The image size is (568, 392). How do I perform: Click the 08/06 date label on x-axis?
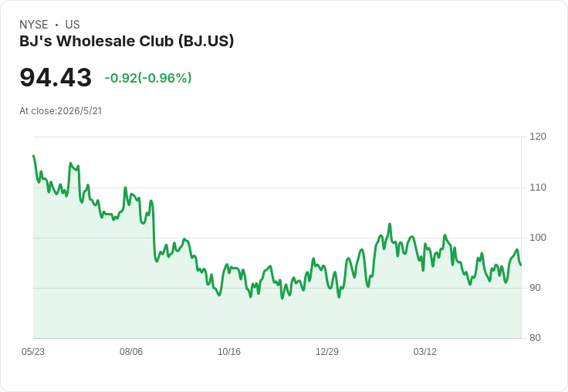(x=131, y=351)
